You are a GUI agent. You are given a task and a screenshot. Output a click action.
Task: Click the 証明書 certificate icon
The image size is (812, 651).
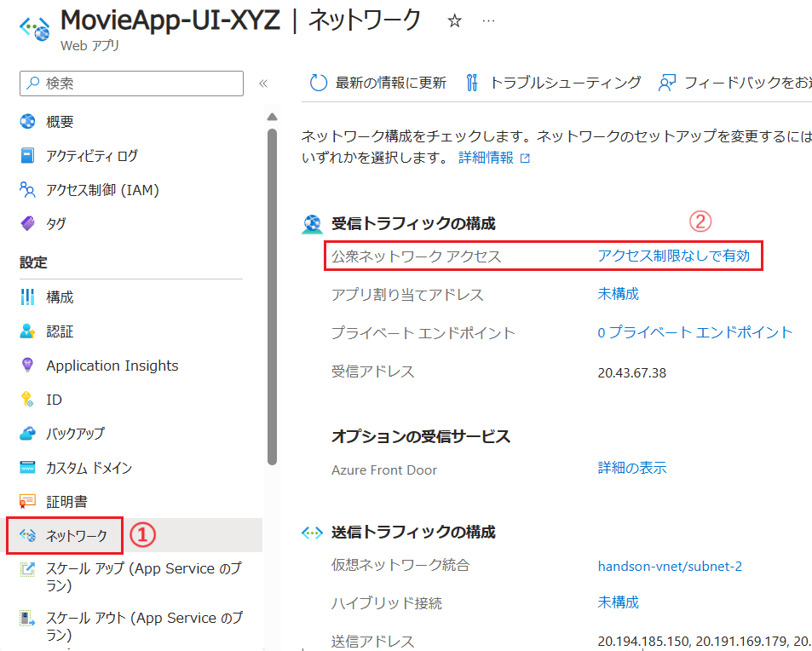(x=27, y=501)
